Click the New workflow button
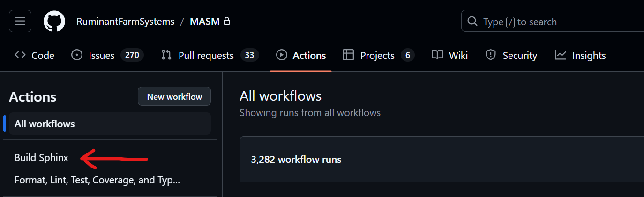This screenshot has width=644, height=197. [174, 96]
